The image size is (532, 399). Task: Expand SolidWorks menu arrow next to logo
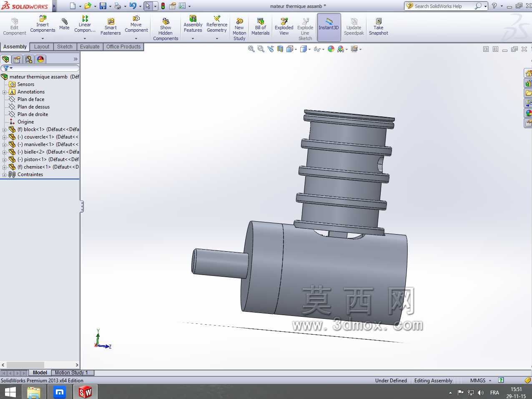[x=54, y=6]
